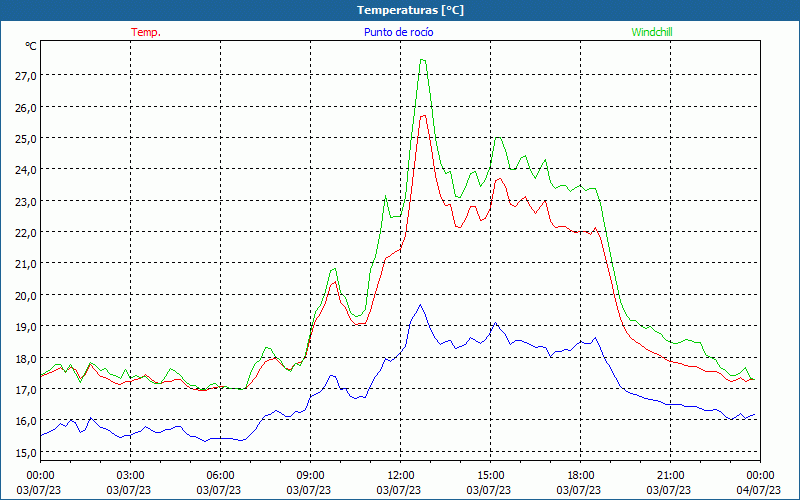Click the 09:00 time axis label
Viewport: 800px width, 500px height.
(310, 476)
